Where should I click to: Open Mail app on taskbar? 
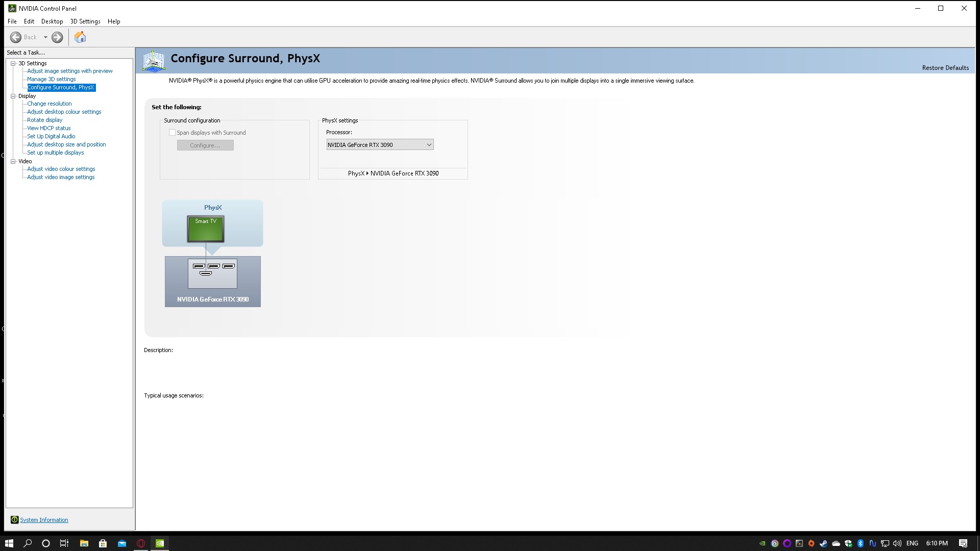[122, 543]
